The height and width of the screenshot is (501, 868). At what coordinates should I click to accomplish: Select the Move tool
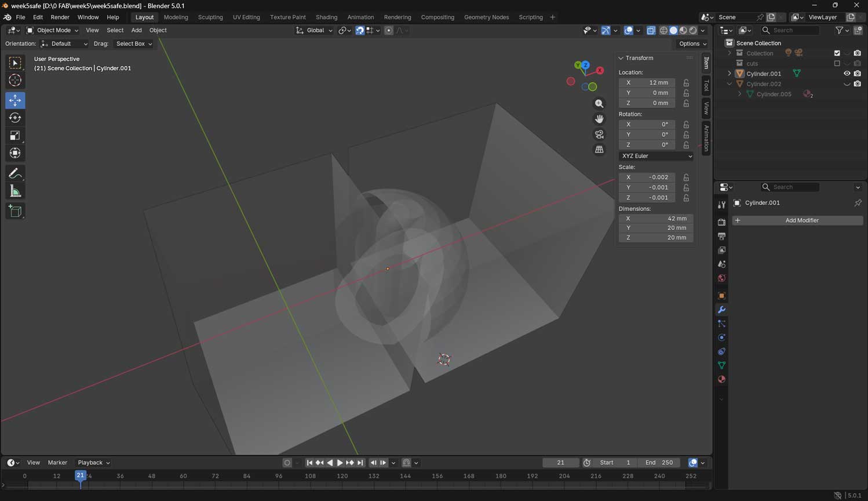pos(15,100)
